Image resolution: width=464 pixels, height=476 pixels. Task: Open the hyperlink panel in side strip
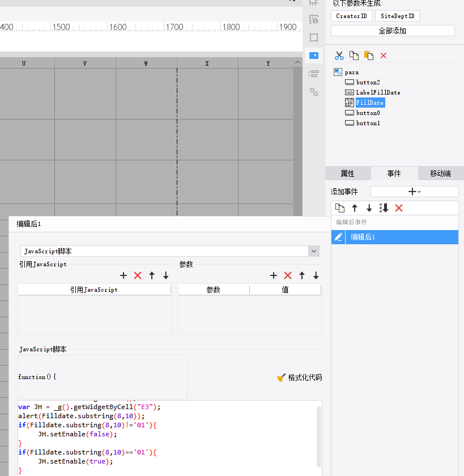tap(314, 92)
